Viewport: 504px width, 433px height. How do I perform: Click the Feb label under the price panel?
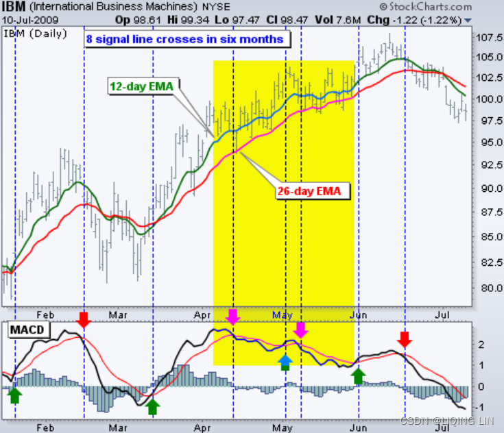45,315
